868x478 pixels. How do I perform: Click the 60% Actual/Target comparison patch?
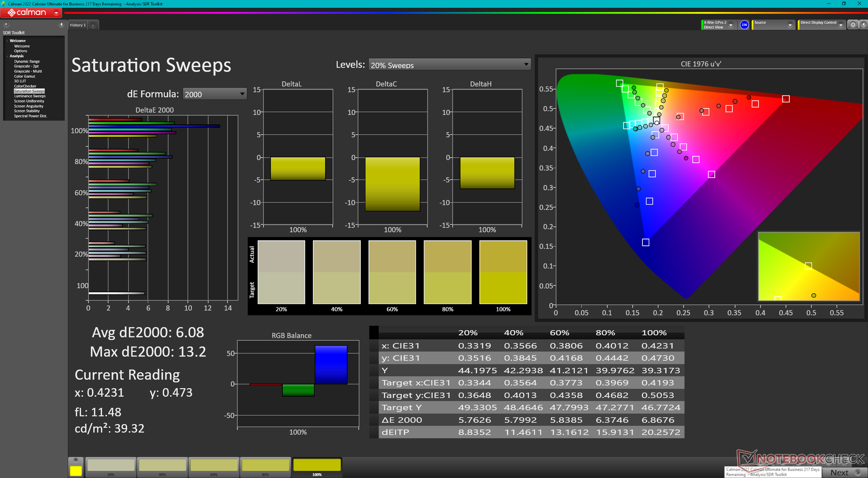(392, 272)
